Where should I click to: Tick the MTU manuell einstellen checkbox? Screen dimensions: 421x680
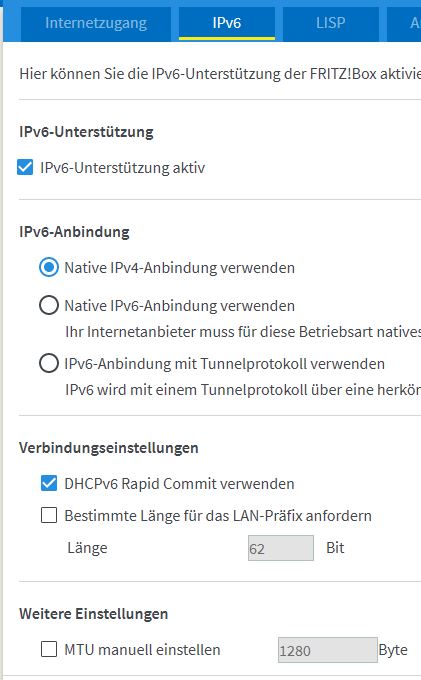click(49, 649)
